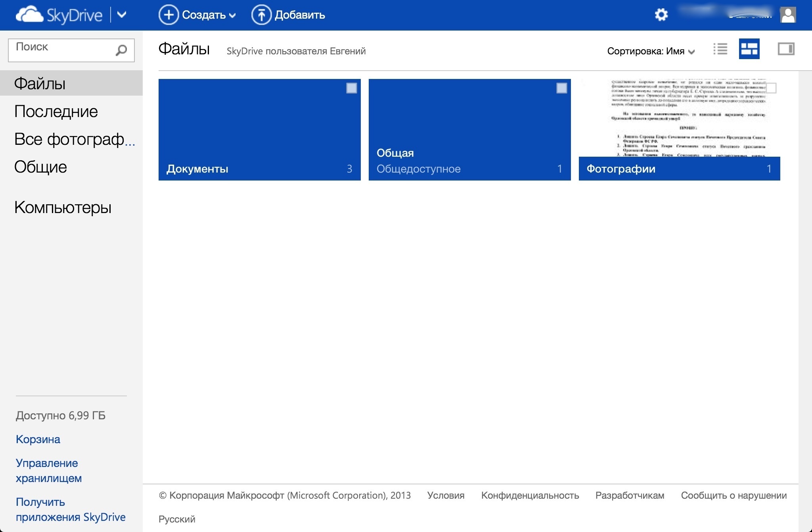This screenshot has width=812, height=532.
Task: Click Сообщить о нарушении footer link
Action: click(734, 496)
